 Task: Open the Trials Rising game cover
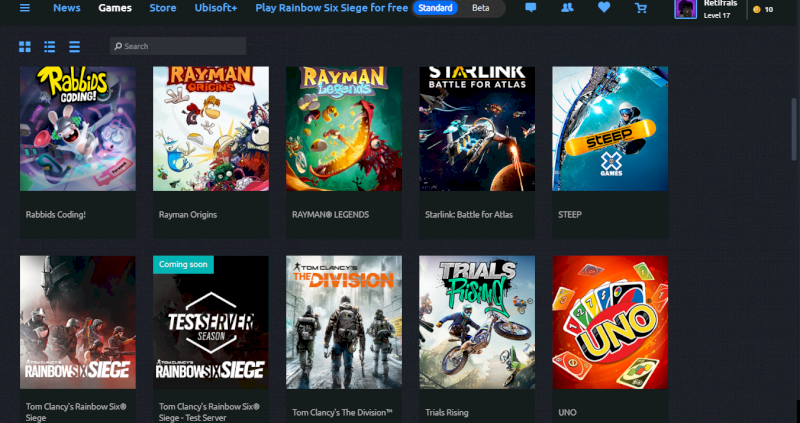tap(477, 322)
